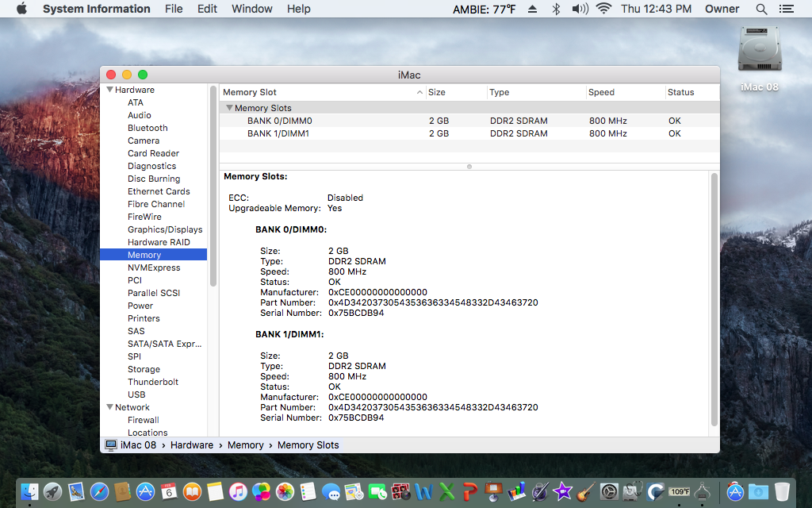Open the Edit menu
Viewport: 812px width, 508px height.
207,9
